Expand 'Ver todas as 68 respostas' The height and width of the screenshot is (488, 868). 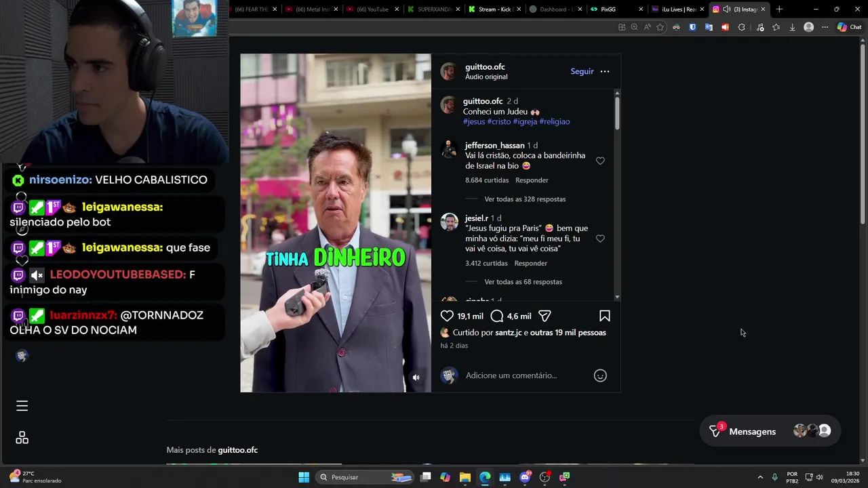pyautogui.click(x=523, y=282)
